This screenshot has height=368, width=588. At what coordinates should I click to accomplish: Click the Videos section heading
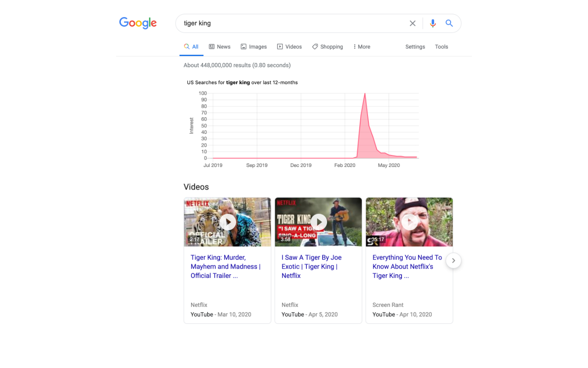[196, 187]
